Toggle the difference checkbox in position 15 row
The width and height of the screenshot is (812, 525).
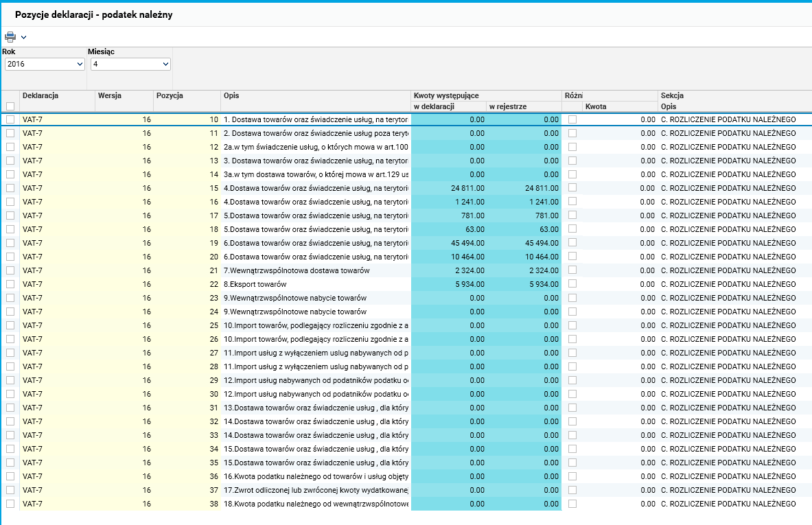tap(572, 188)
